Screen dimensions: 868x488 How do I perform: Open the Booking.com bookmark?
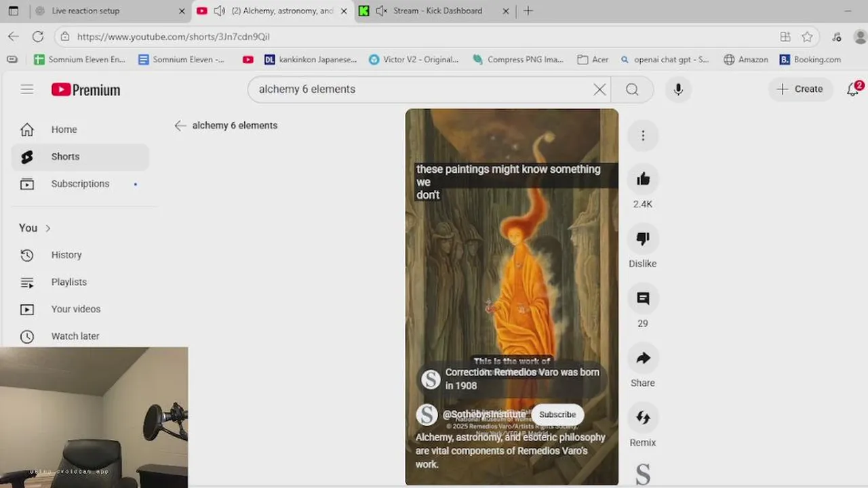tap(810, 60)
